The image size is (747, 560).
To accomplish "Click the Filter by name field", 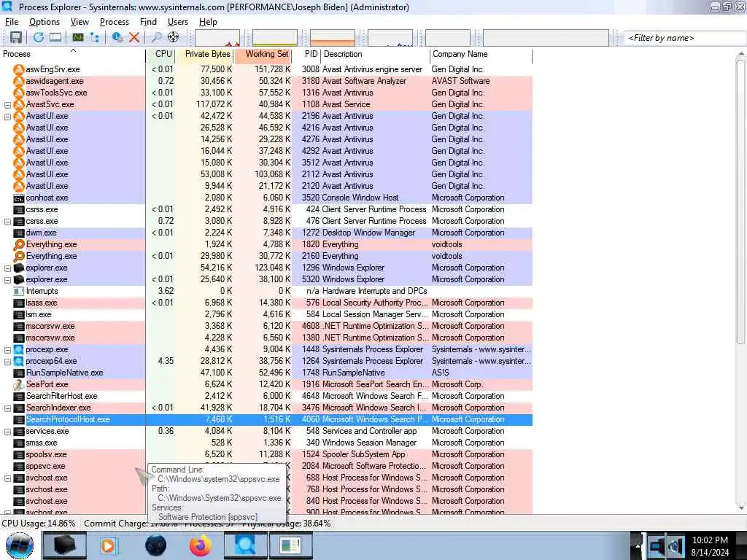I will [x=685, y=38].
